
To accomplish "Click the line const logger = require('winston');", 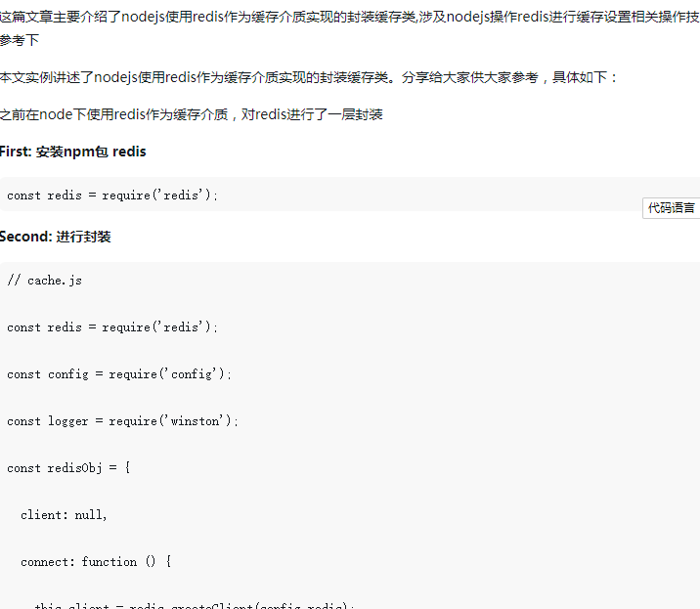I will (x=123, y=421).
